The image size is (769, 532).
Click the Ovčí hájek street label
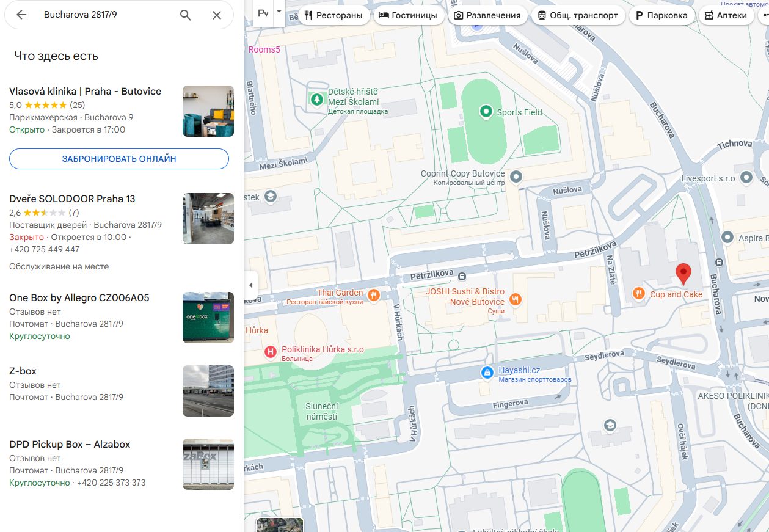click(683, 441)
